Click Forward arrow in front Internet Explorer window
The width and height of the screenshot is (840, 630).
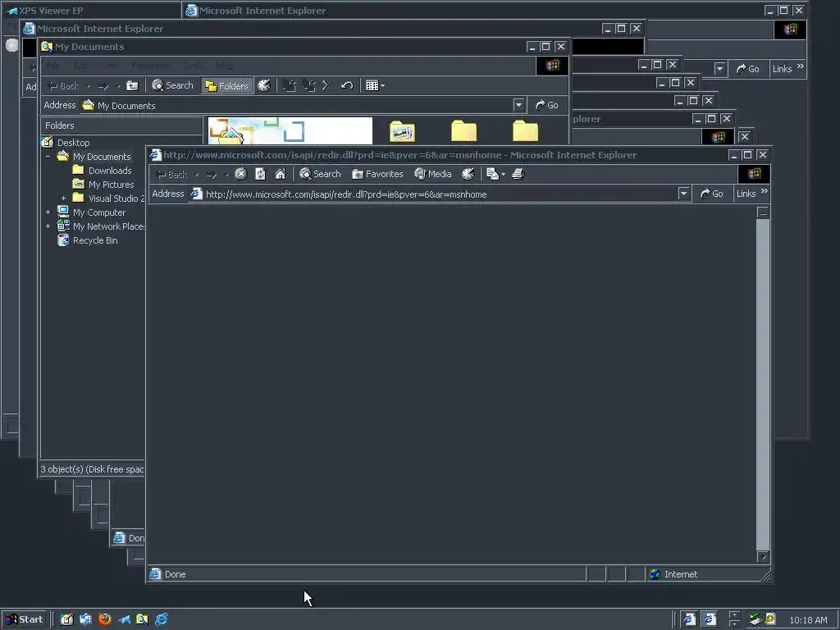pos(211,175)
